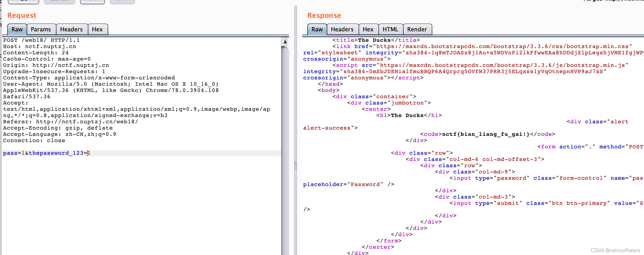Open the Request Params tab
Viewport: 644px width, 255px height.
point(41,29)
